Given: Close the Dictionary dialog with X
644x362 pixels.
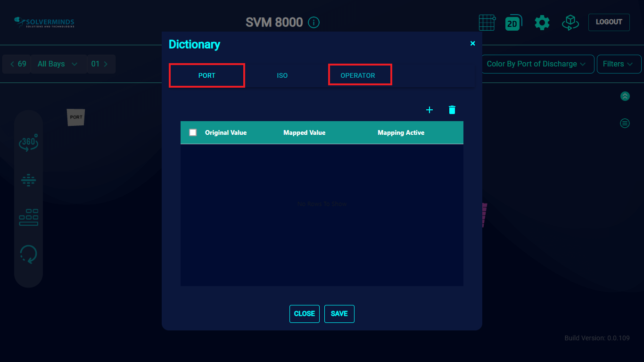Looking at the screenshot, I should click(473, 43).
